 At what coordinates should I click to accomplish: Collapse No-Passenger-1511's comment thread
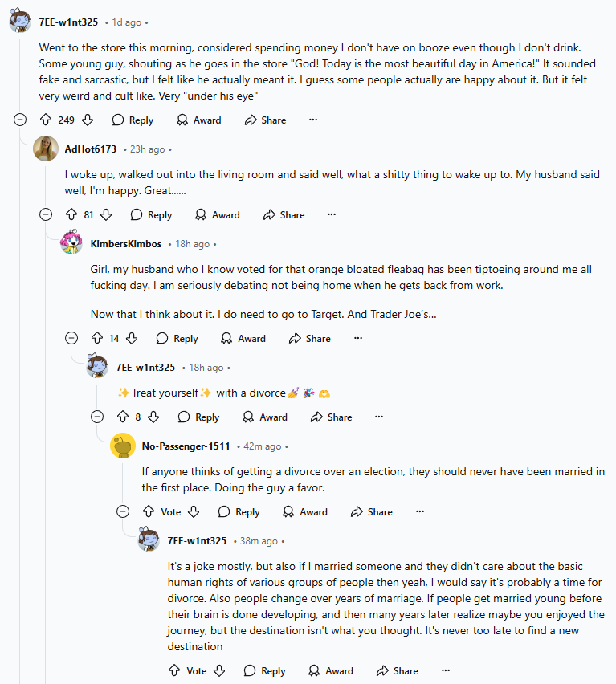pos(123,511)
